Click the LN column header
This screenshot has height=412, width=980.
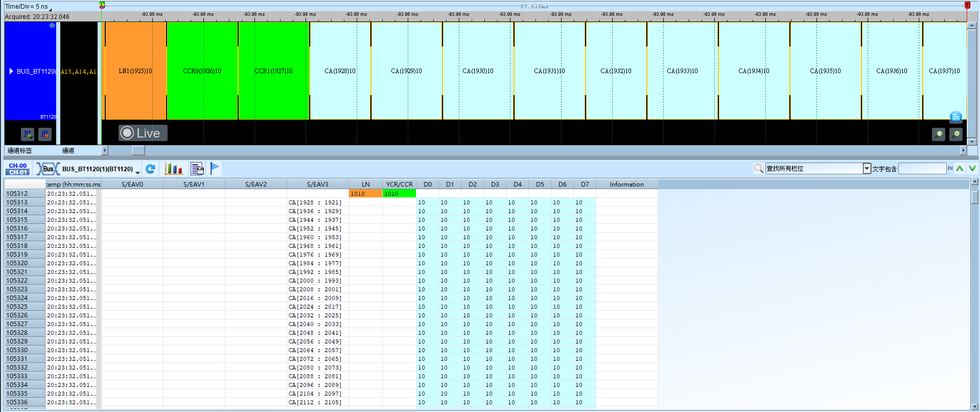pyautogui.click(x=366, y=185)
